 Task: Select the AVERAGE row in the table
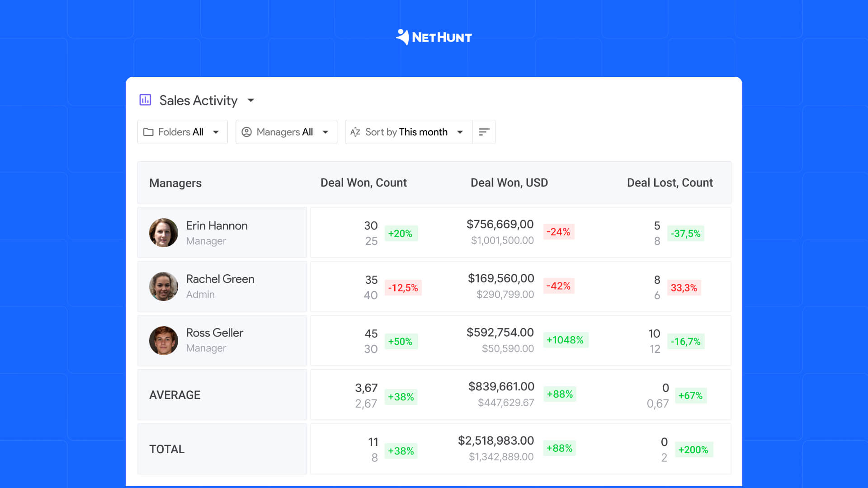click(x=175, y=394)
